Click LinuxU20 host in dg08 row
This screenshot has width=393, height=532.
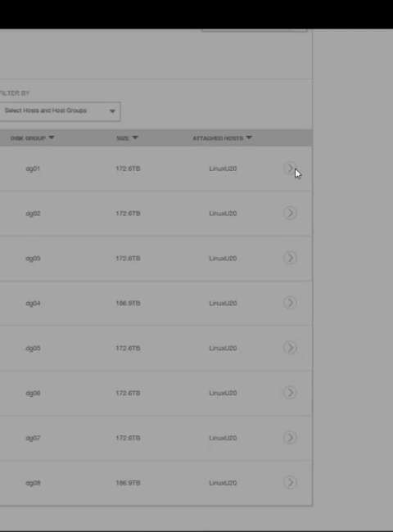click(223, 483)
